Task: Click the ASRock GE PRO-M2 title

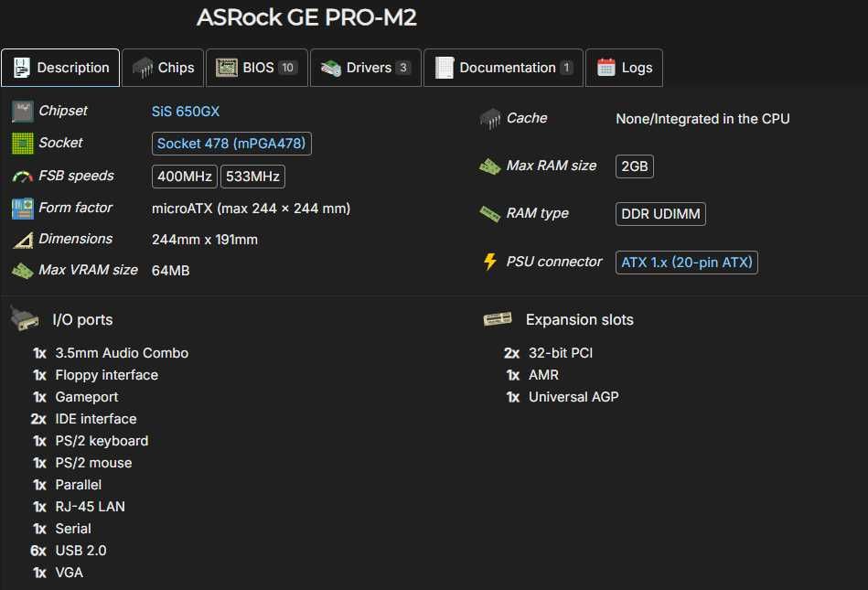Action: pyautogui.click(x=306, y=17)
